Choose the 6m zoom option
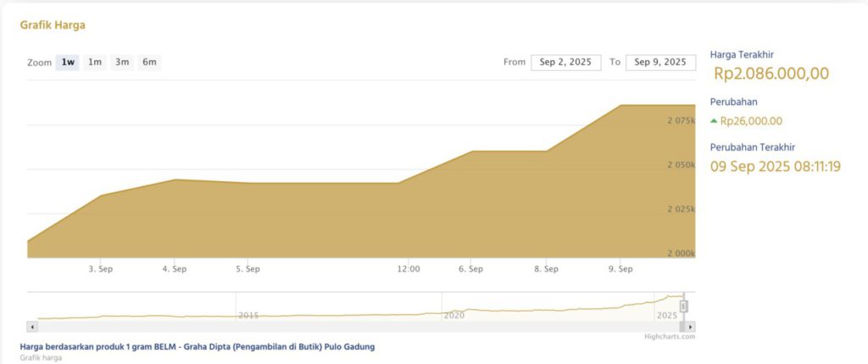 149,63
